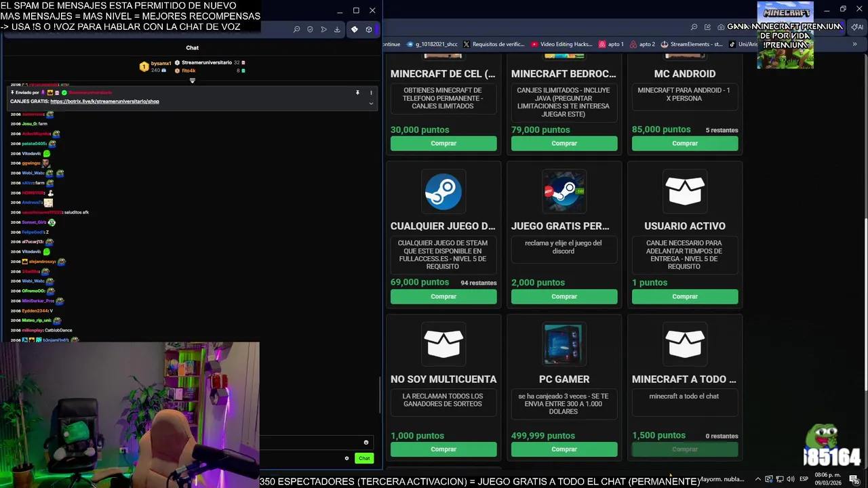Screen dimensions: 868x488
Task: Open the volume control in system tray
Action: [791, 479]
